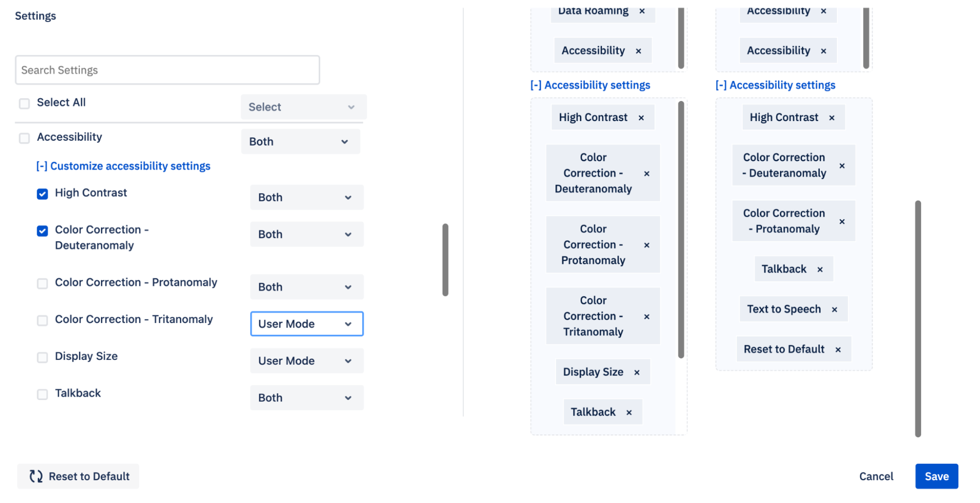Viewport: 980px width, 503px height.
Task: Remove the Talkback chip
Action: point(629,412)
